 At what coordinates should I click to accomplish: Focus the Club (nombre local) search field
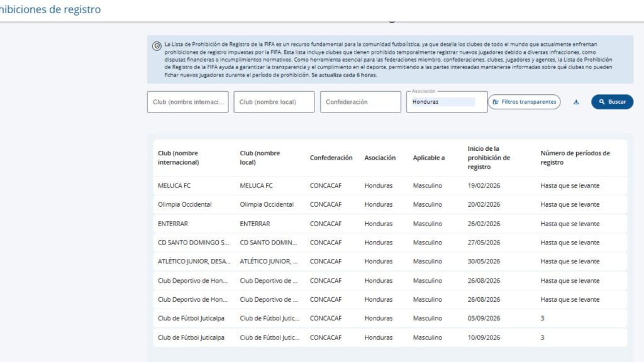pos(274,102)
